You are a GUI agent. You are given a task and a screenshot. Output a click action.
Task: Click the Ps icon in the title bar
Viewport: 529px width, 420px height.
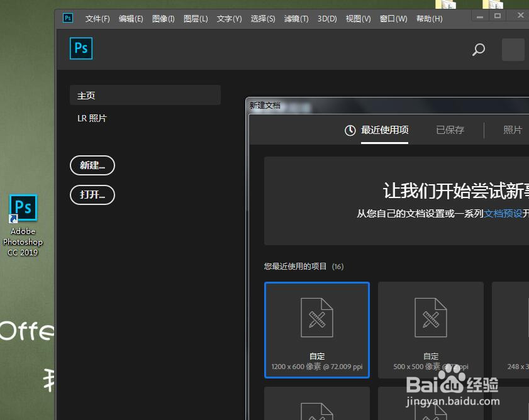click(x=67, y=18)
